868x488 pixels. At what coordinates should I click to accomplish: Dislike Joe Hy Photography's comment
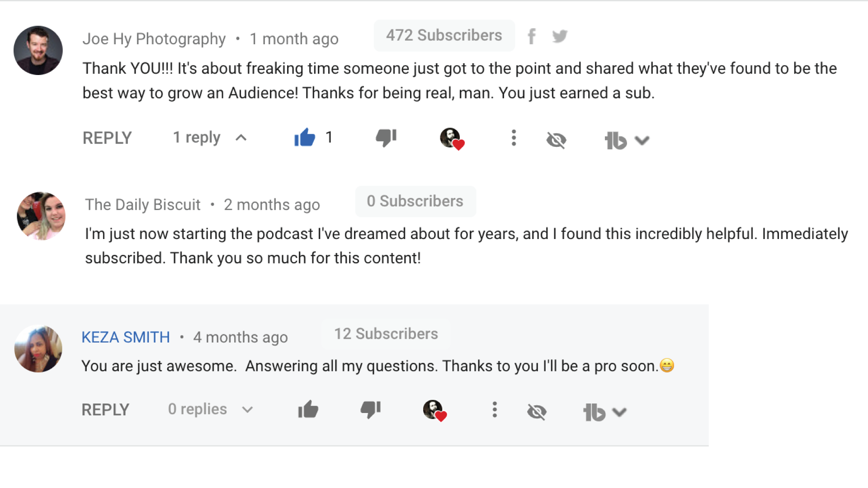[x=386, y=137]
